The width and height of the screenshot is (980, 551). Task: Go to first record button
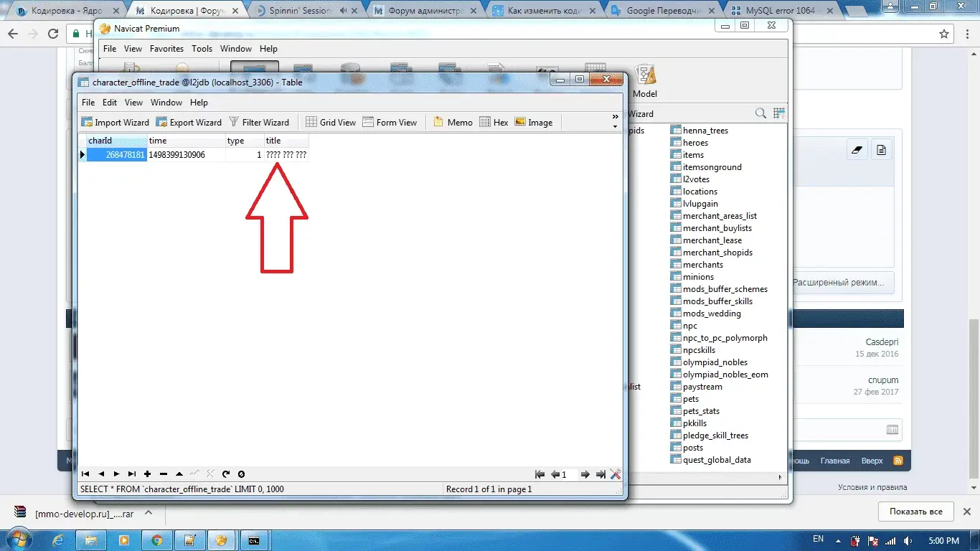point(85,474)
